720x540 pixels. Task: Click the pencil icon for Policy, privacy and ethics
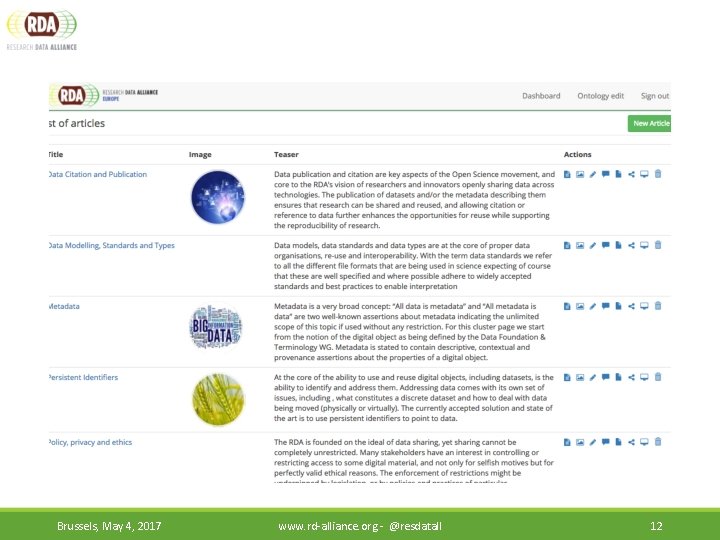(x=593, y=442)
